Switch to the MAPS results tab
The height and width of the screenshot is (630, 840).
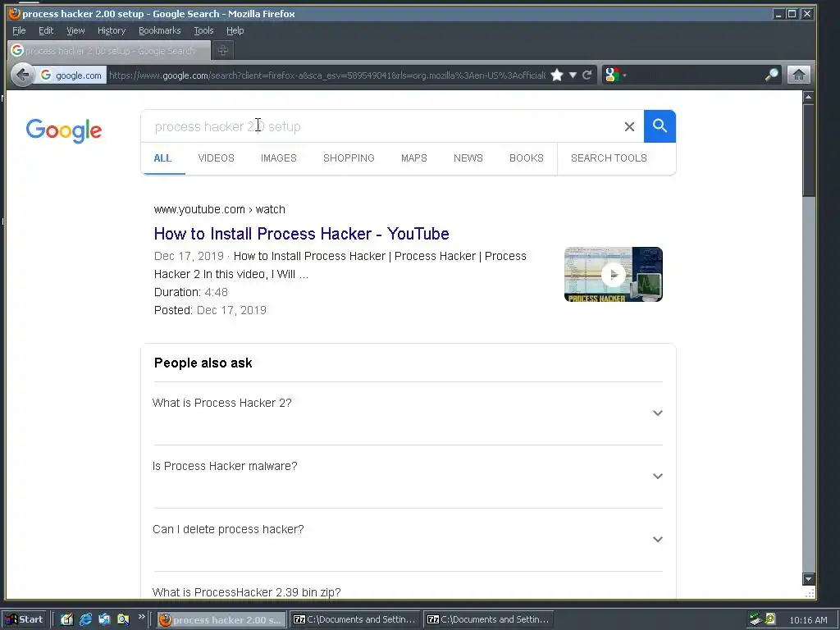click(414, 158)
